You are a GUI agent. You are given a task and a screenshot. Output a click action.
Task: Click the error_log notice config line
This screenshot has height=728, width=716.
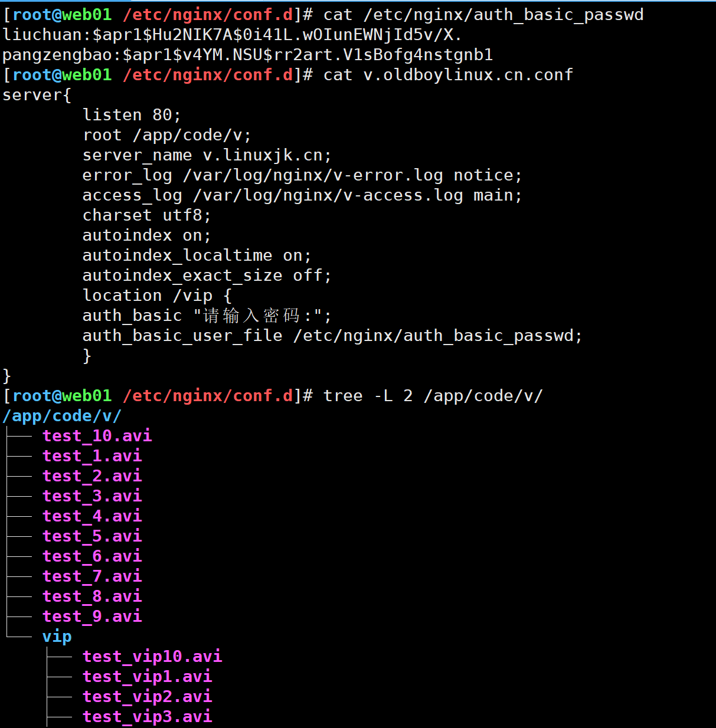302,175
